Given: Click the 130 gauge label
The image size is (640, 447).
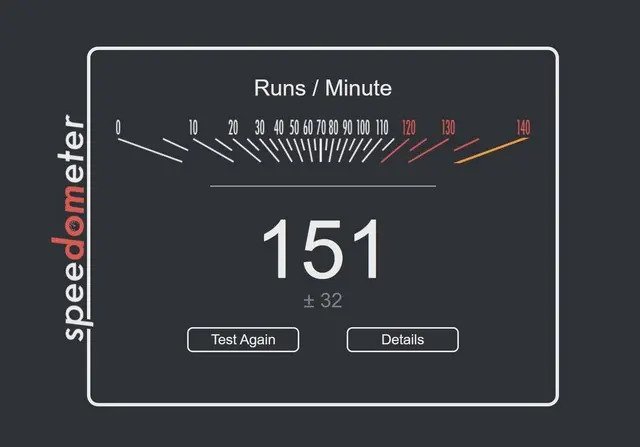Looking at the screenshot, I should point(448,128).
